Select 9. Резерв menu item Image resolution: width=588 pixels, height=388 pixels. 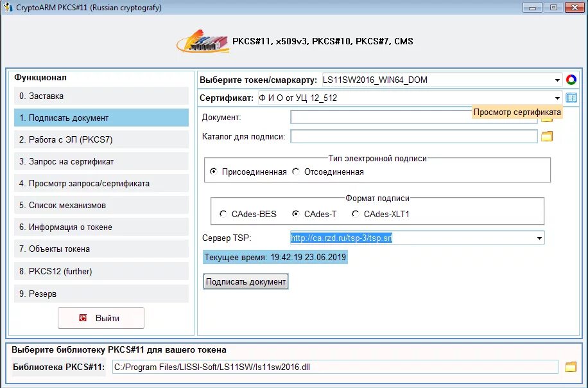click(x=101, y=294)
